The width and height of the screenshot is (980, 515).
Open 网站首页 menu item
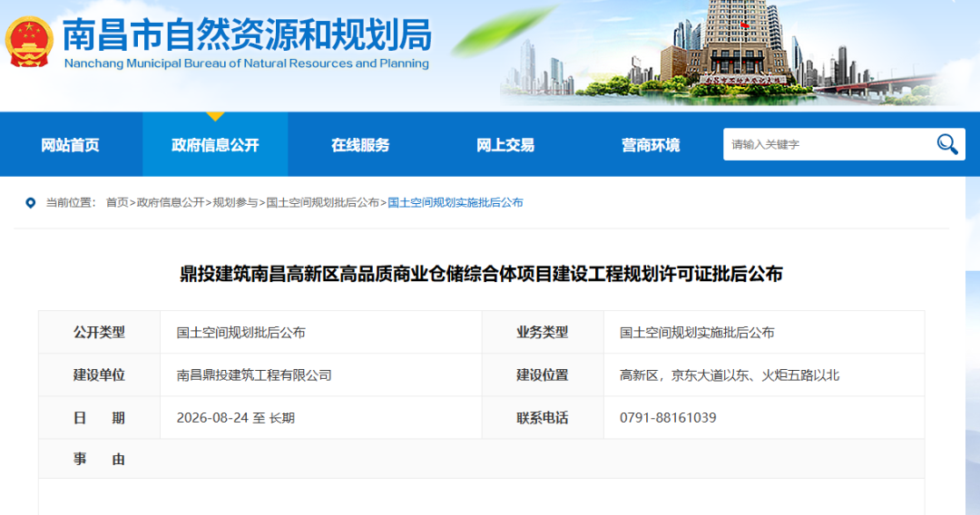tap(71, 145)
